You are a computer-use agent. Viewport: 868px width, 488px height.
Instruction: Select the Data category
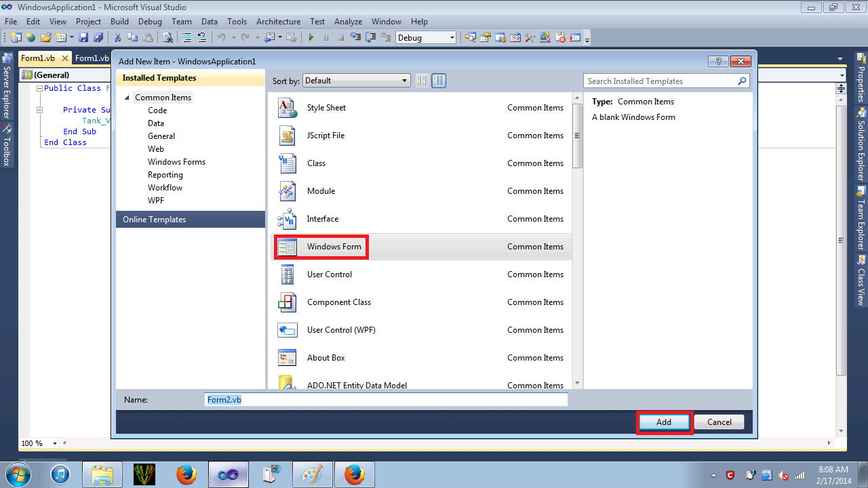tap(156, 123)
